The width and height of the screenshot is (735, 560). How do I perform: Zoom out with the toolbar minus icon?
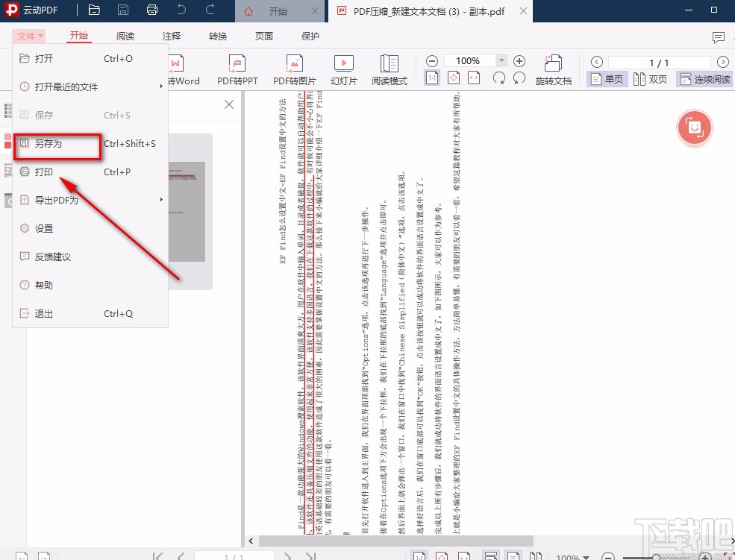pos(432,61)
